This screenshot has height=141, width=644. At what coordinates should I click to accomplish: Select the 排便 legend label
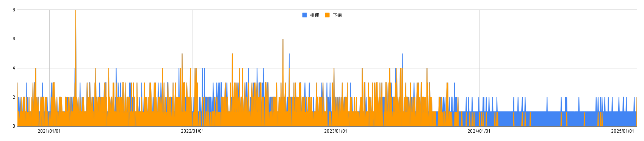pyautogui.click(x=315, y=15)
